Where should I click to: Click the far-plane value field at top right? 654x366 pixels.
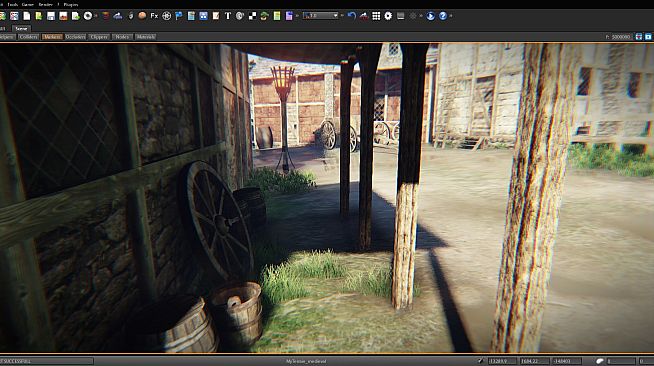621,37
